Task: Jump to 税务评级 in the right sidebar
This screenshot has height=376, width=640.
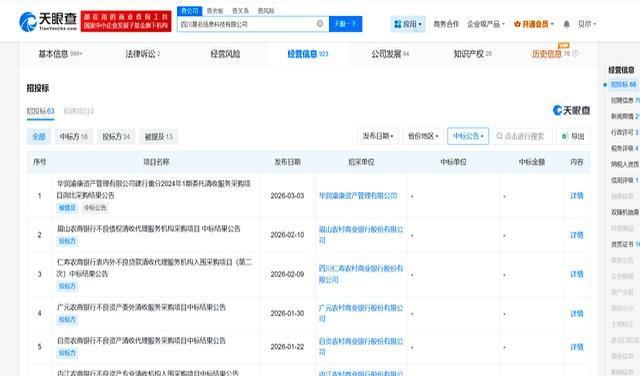Action: click(x=625, y=148)
